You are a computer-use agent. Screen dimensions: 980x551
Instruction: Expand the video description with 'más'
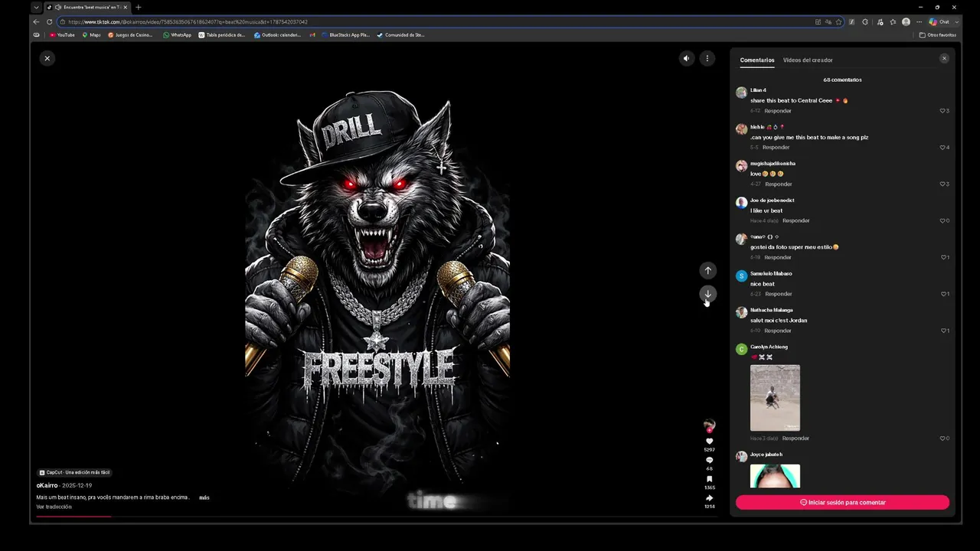[204, 498]
